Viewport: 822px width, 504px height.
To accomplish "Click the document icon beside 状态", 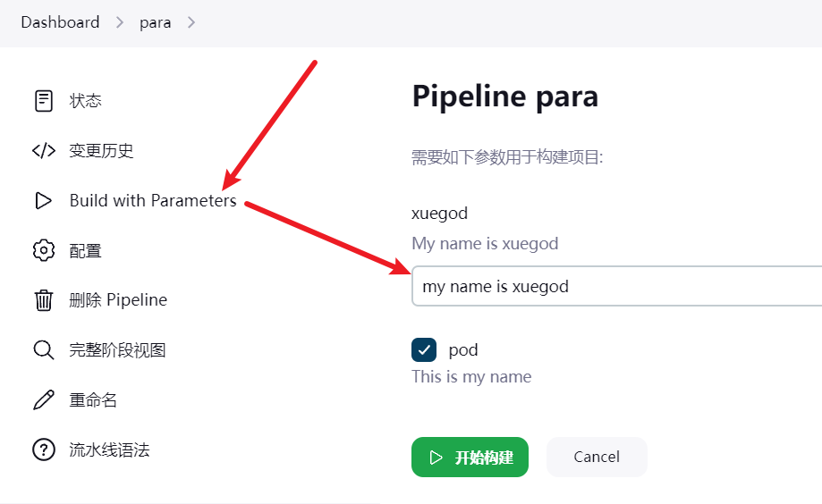I will [43, 101].
